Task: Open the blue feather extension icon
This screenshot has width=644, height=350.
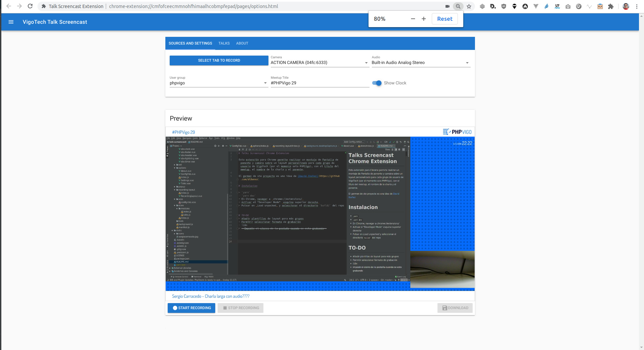Action: tap(547, 6)
